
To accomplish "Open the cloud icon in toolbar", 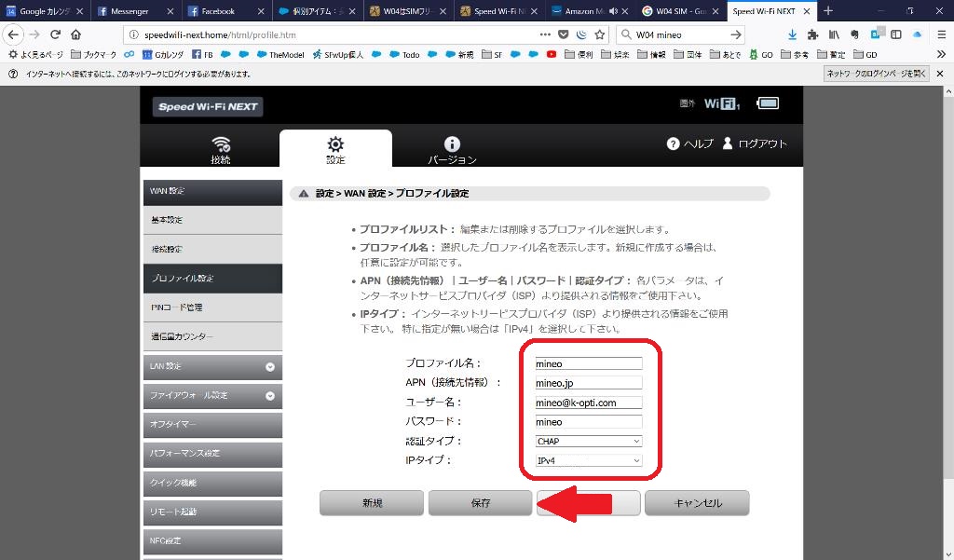I will point(917,34).
